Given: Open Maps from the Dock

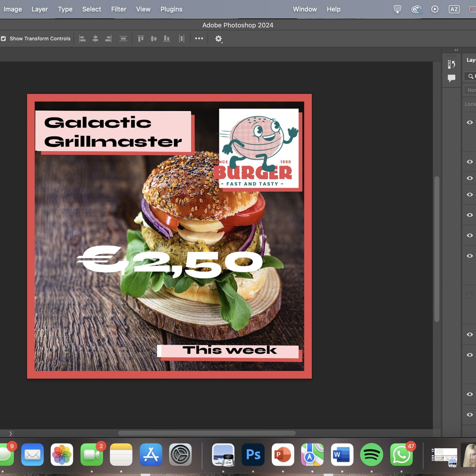Looking at the screenshot, I should pyautogui.click(x=312, y=455).
